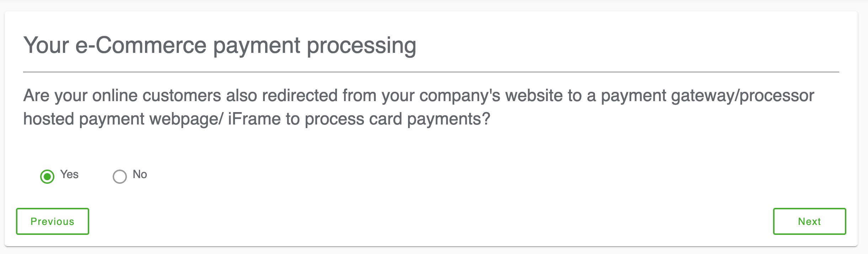Click the word 'processing' in the heading
The height and width of the screenshot is (254, 868).
tap(361, 46)
